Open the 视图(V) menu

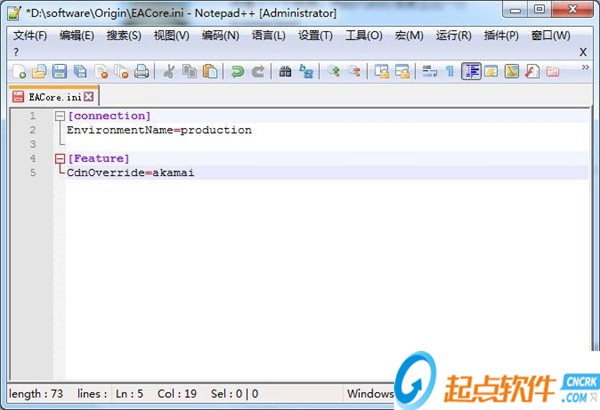tap(171, 36)
